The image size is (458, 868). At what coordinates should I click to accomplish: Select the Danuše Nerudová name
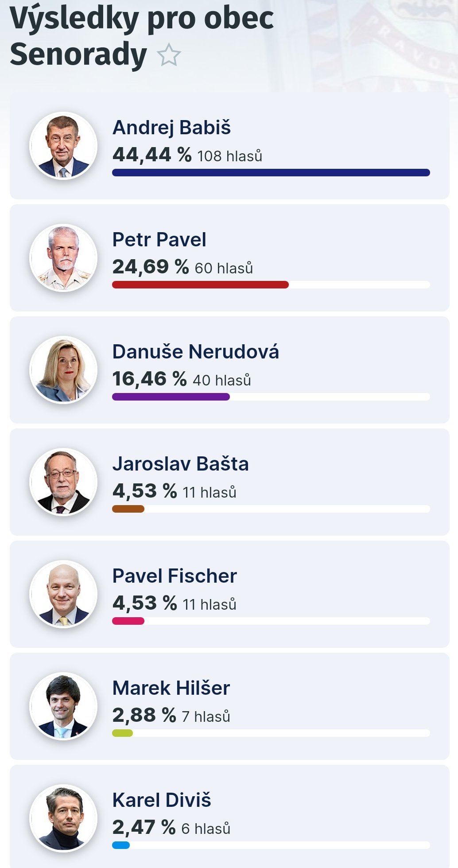(195, 352)
